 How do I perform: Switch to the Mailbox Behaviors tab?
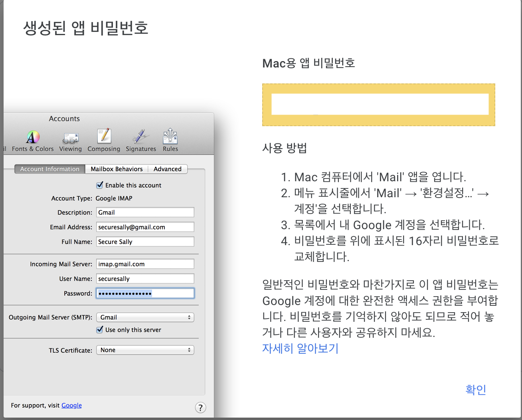117,169
